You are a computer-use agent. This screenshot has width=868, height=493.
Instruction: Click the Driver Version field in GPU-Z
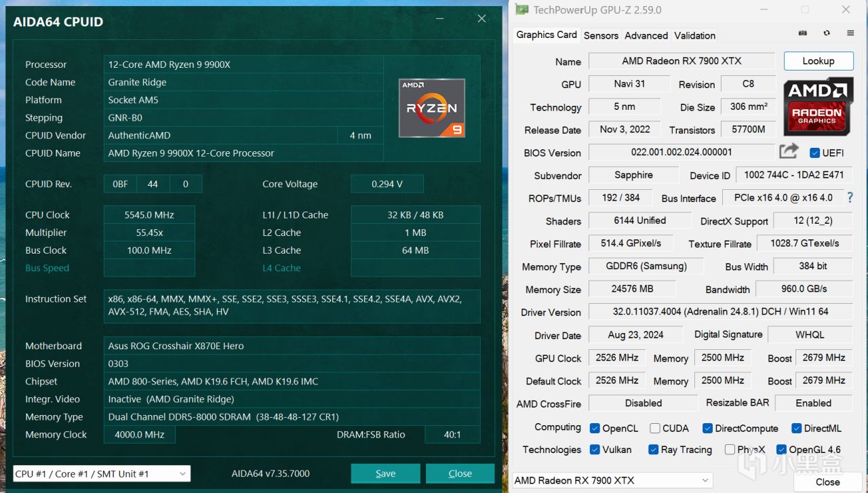click(x=720, y=312)
